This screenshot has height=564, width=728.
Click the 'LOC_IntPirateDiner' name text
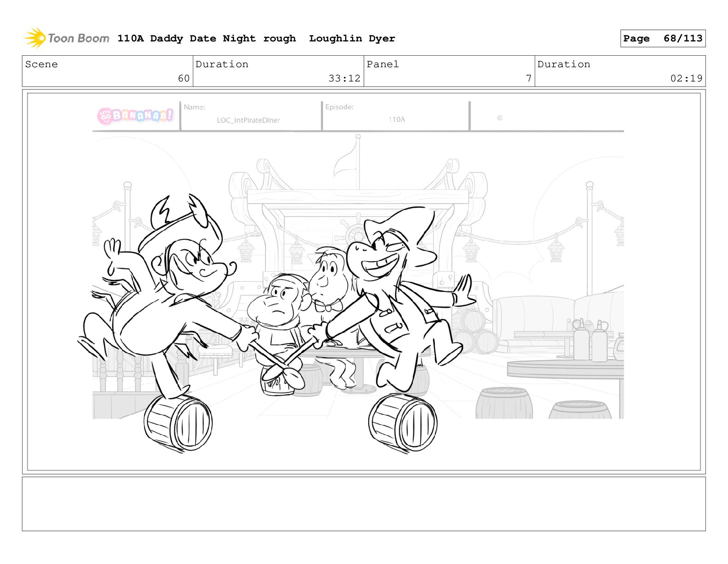pos(248,120)
